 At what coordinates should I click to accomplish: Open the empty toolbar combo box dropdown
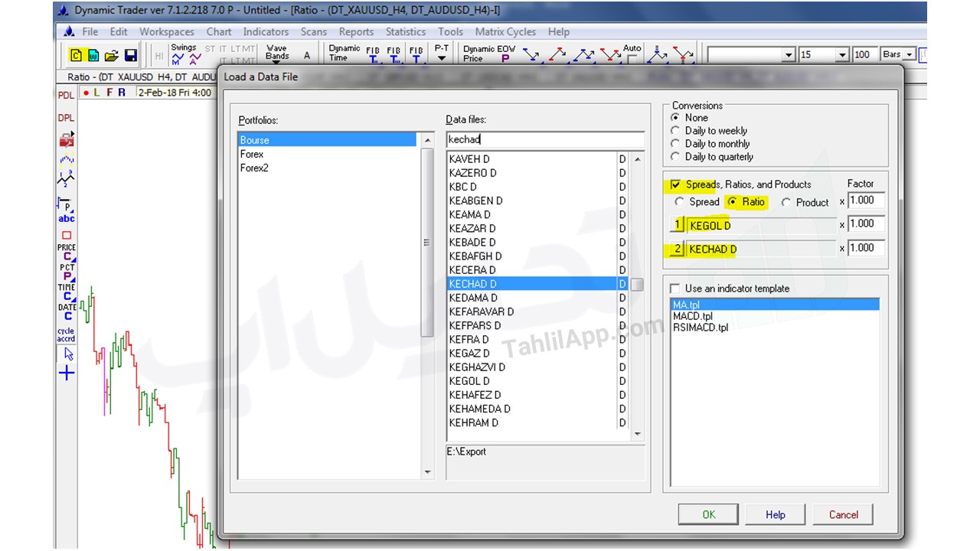[789, 55]
